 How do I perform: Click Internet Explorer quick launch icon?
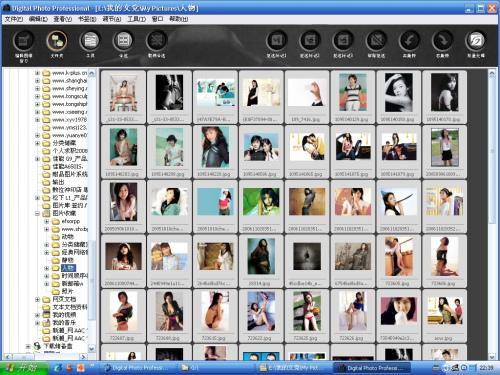point(58,368)
